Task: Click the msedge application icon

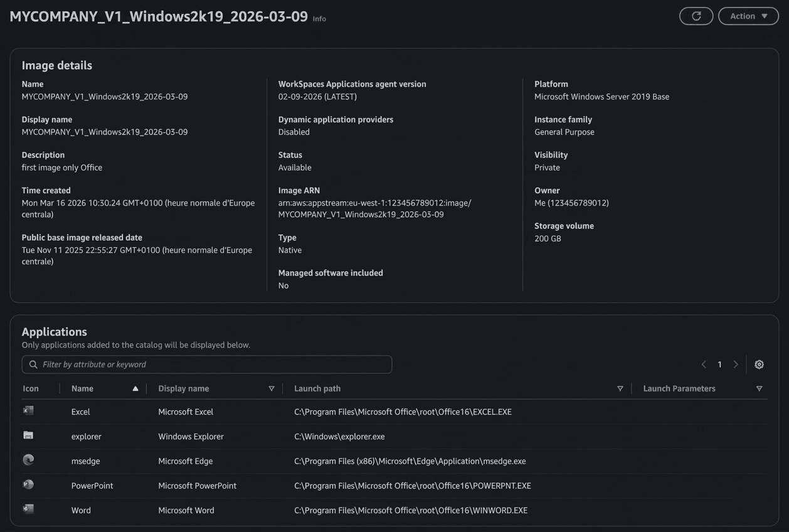Action: tap(28, 460)
